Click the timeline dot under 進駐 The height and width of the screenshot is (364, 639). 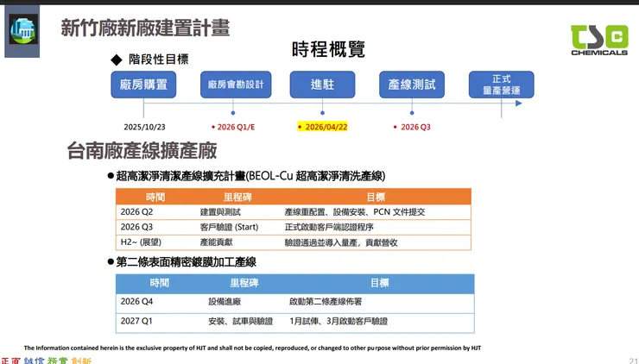(322, 113)
